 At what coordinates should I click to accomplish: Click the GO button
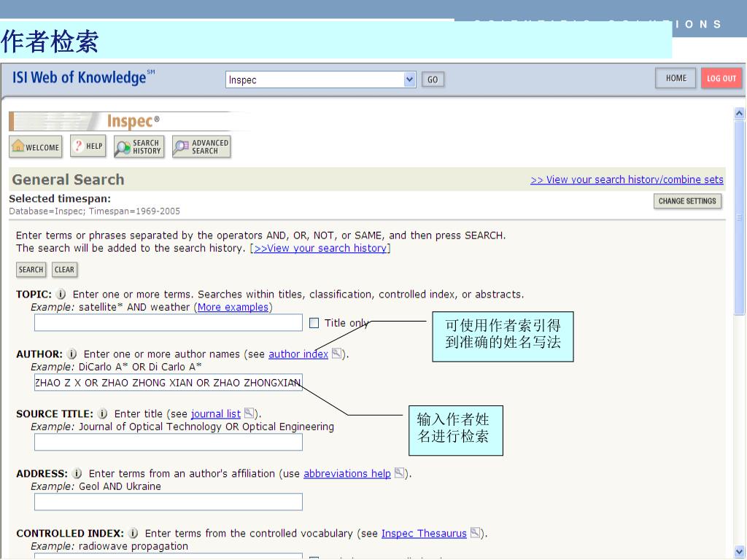pos(433,79)
